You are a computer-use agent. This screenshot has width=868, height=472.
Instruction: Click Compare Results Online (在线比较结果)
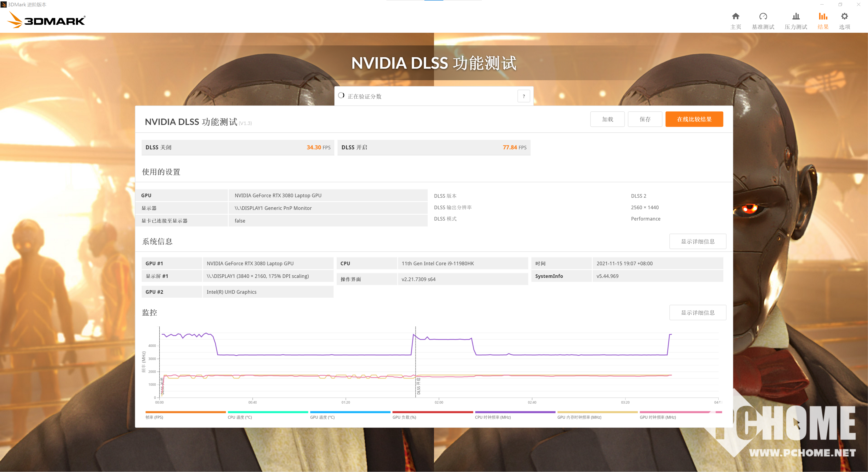coord(694,119)
